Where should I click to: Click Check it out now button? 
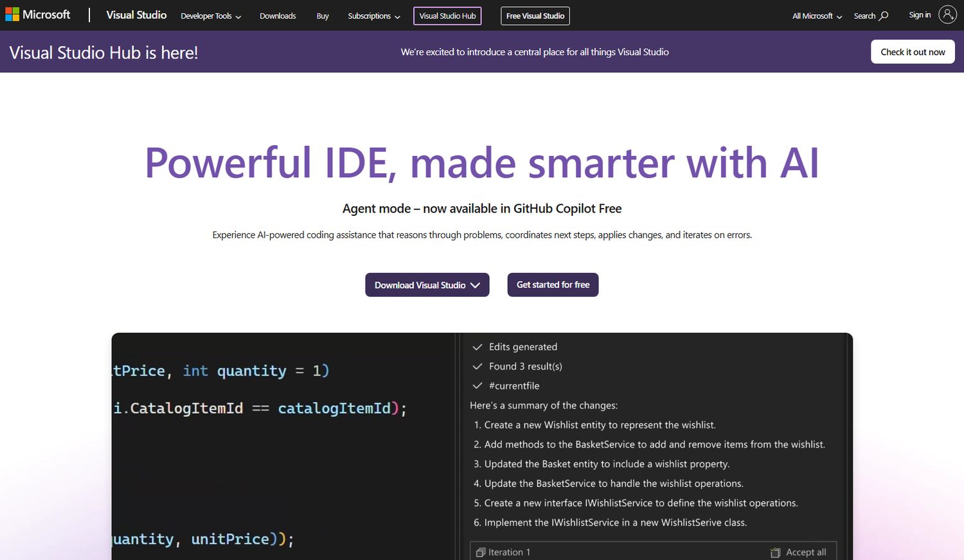tap(913, 52)
